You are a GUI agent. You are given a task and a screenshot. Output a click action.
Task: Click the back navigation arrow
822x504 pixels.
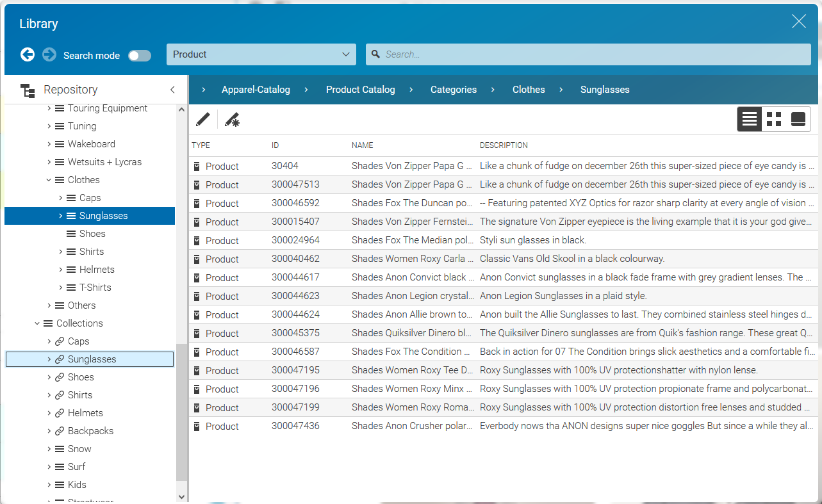(28, 54)
